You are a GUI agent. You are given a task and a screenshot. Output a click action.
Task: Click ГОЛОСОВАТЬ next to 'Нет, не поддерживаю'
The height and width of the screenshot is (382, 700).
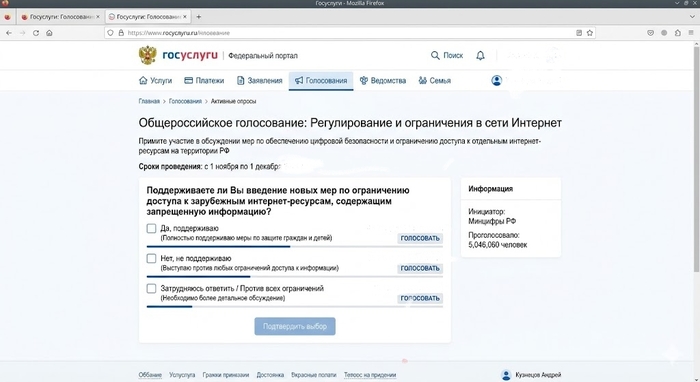tap(420, 268)
